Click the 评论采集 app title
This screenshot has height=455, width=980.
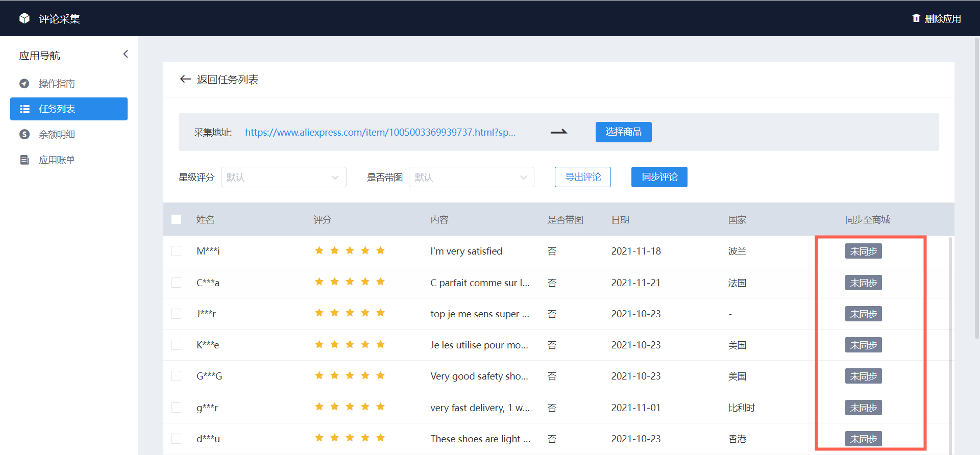point(59,19)
